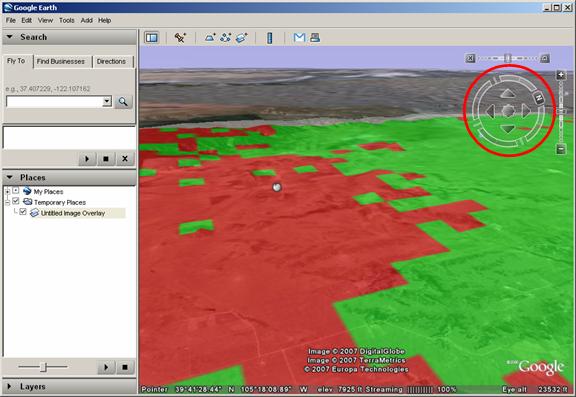Toggle the My Places checkbox

pyautogui.click(x=15, y=190)
